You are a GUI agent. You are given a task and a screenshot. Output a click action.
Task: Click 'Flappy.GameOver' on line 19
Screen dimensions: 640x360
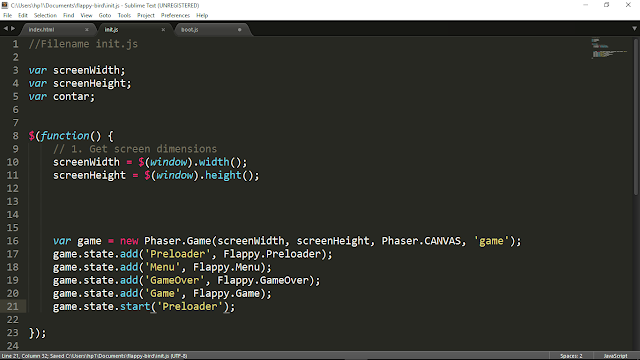coord(263,280)
